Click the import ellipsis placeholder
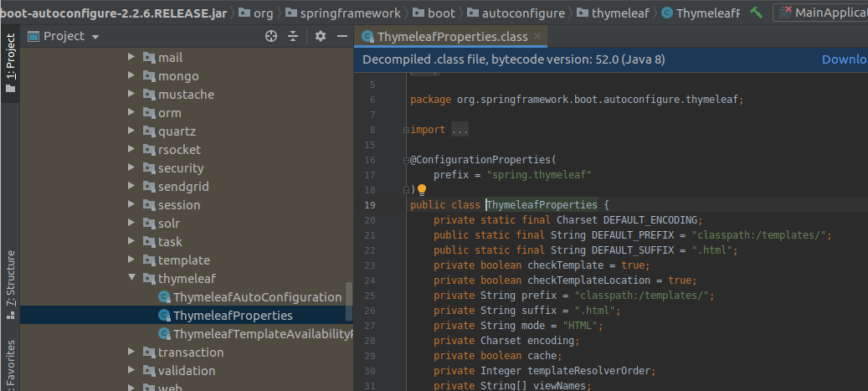The width and height of the screenshot is (868, 391). click(460, 130)
